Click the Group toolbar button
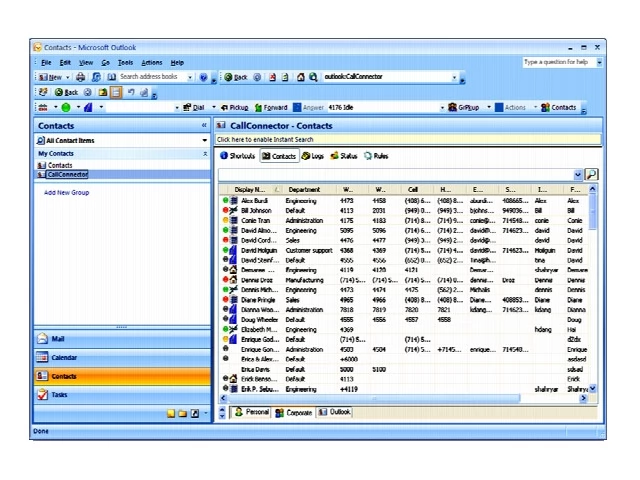Image resolution: width=640 pixels, height=480 pixels. 465,107
